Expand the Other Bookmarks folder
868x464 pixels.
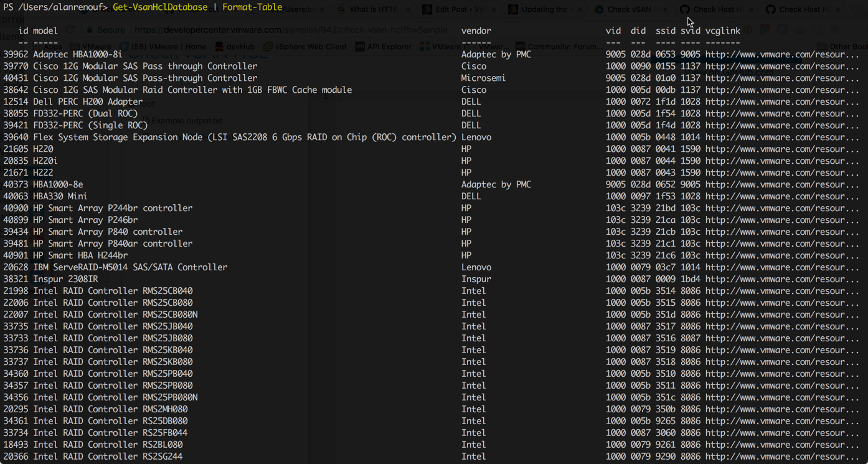(x=842, y=47)
